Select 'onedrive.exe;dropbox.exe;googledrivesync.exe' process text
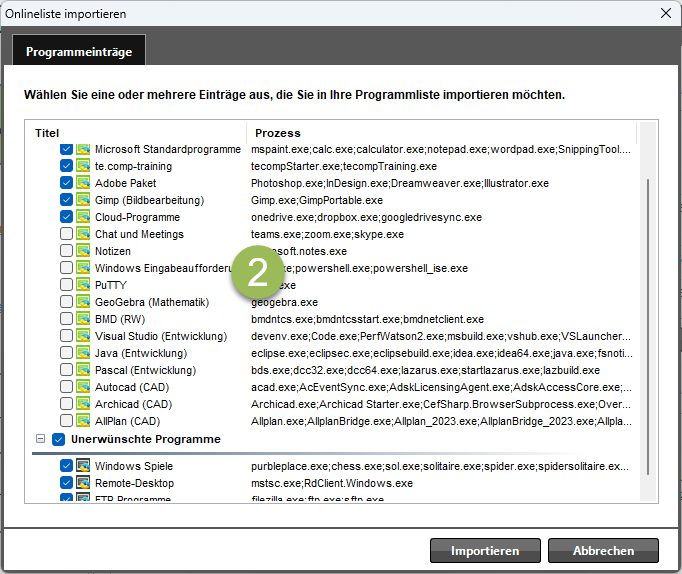Viewport: 682px width, 574px height. [x=366, y=217]
